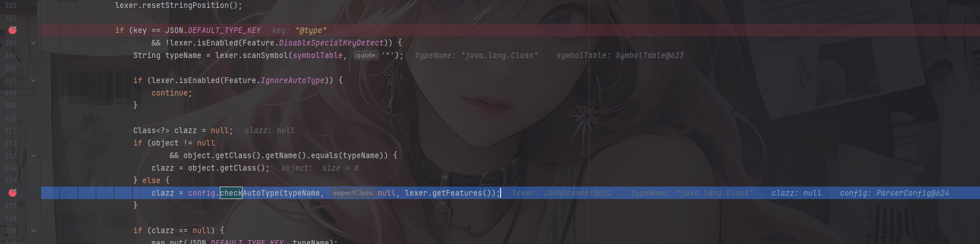The height and width of the screenshot is (244, 980).
Task: Set a breakpoint at gutter line 311
Action: click(11, 130)
